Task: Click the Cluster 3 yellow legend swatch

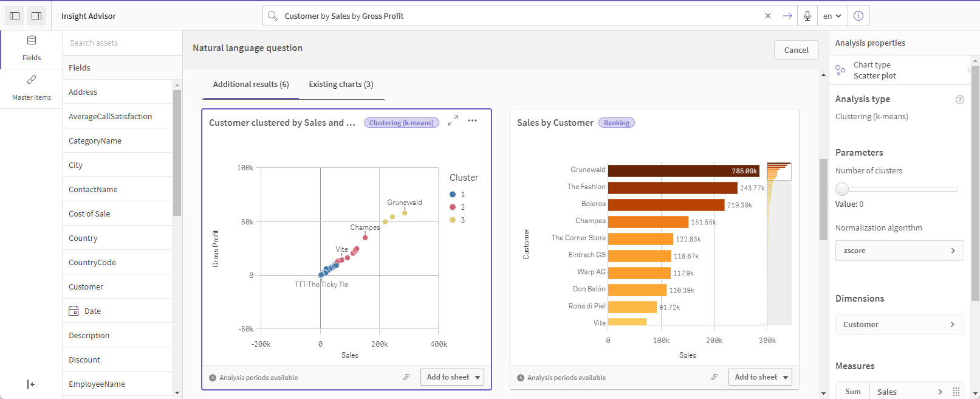Action: (453, 220)
